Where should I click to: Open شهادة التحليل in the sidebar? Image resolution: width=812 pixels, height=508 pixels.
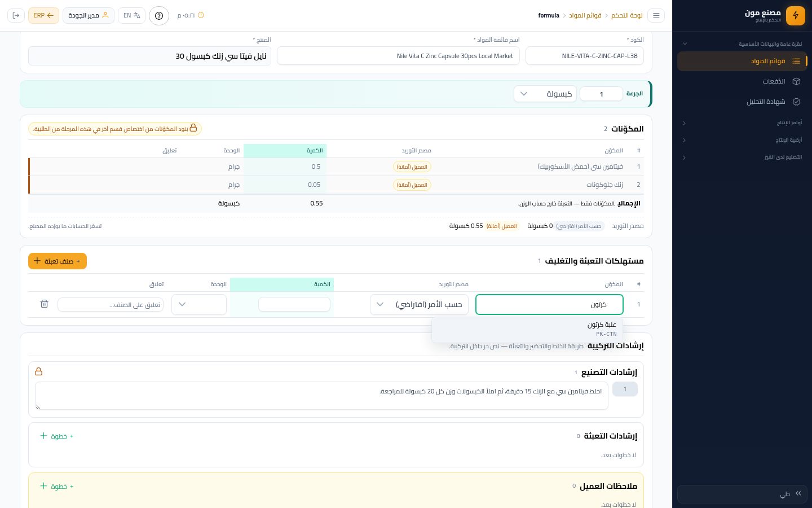pos(742,102)
